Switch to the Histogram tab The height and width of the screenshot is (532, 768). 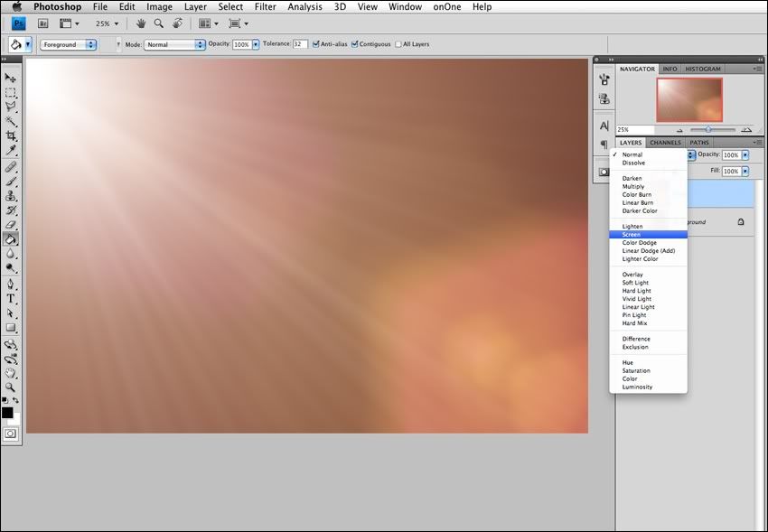coord(702,69)
